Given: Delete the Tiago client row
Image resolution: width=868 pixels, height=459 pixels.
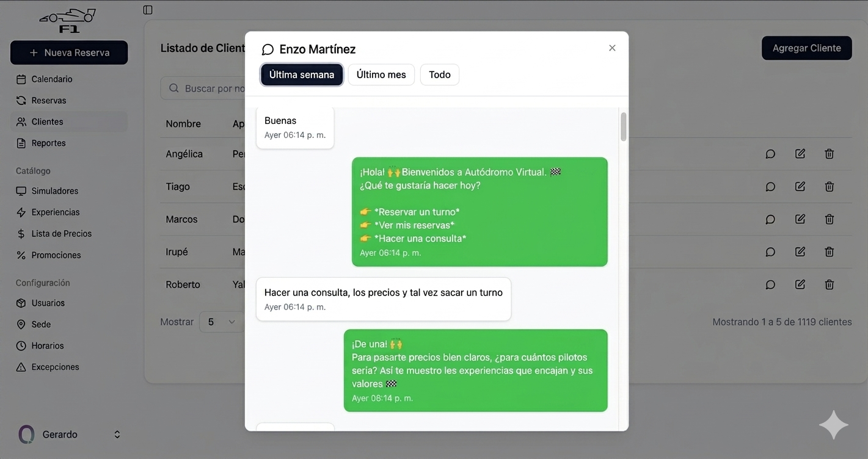Looking at the screenshot, I should [x=830, y=186].
